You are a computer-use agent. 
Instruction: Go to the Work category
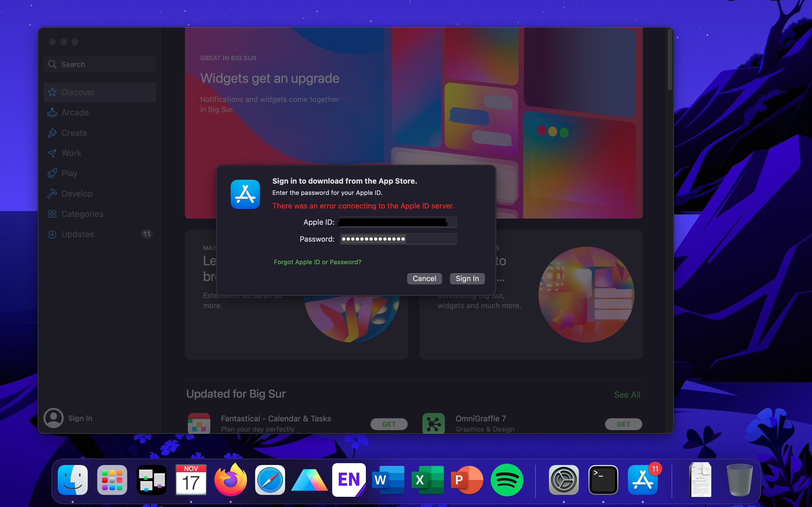coord(71,153)
